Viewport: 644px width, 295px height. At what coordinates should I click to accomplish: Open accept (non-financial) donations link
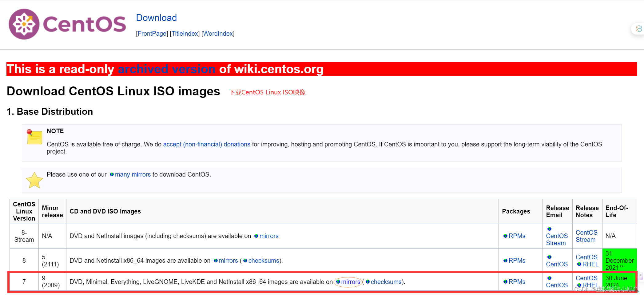click(x=207, y=144)
